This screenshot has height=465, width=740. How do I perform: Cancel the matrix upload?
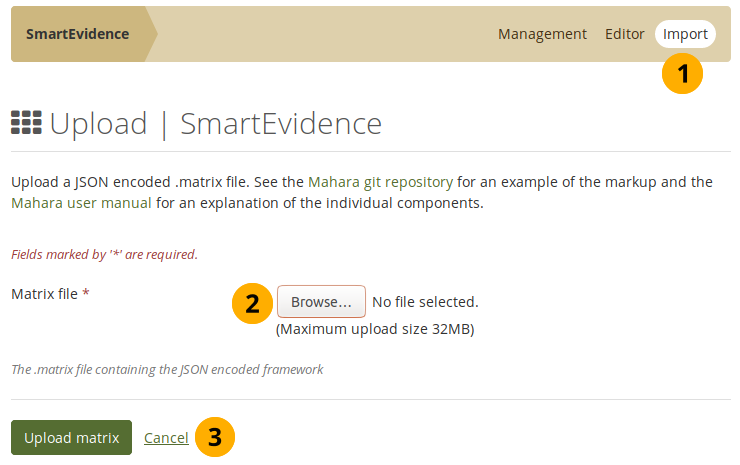click(166, 438)
